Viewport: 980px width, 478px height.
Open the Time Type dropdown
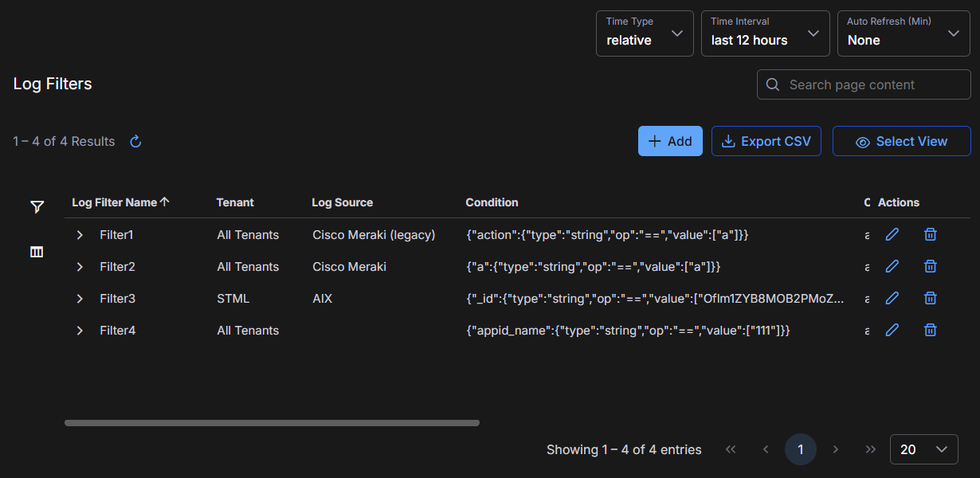[644, 33]
